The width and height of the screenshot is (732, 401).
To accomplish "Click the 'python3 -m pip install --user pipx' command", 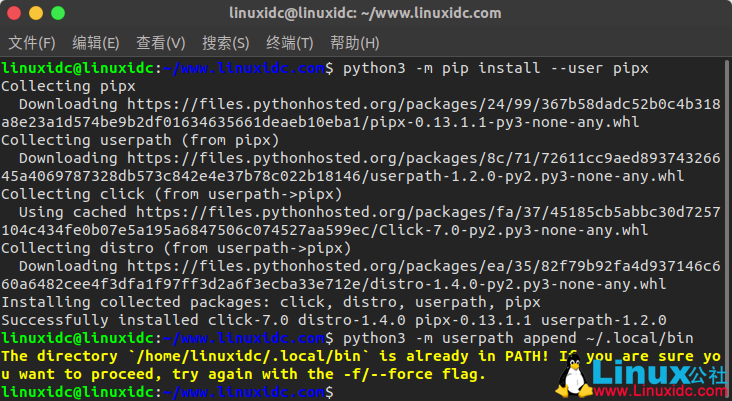I will click(x=496, y=69).
